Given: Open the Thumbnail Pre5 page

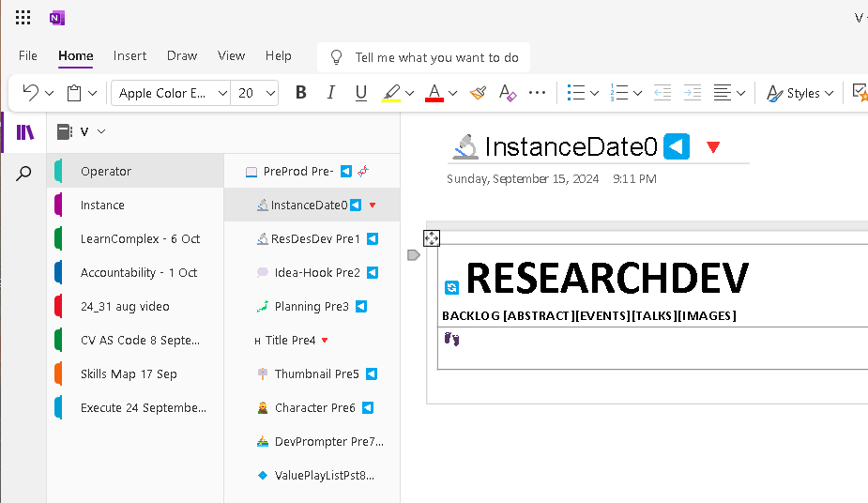Looking at the screenshot, I should tap(312, 373).
